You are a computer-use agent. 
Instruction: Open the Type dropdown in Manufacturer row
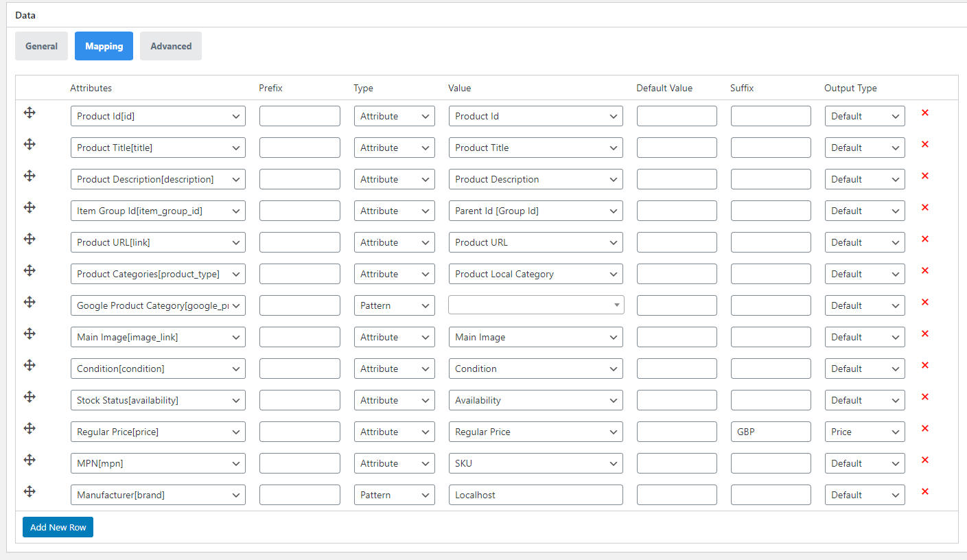click(395, 495)
